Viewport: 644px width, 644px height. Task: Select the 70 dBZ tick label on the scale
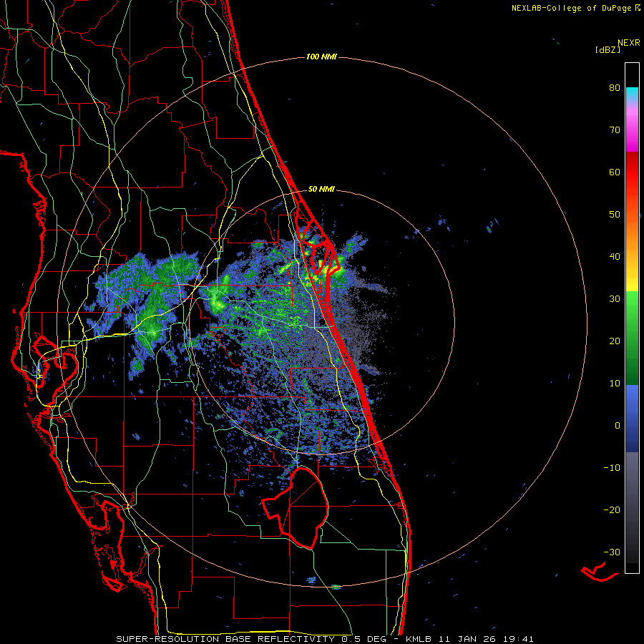615,130
